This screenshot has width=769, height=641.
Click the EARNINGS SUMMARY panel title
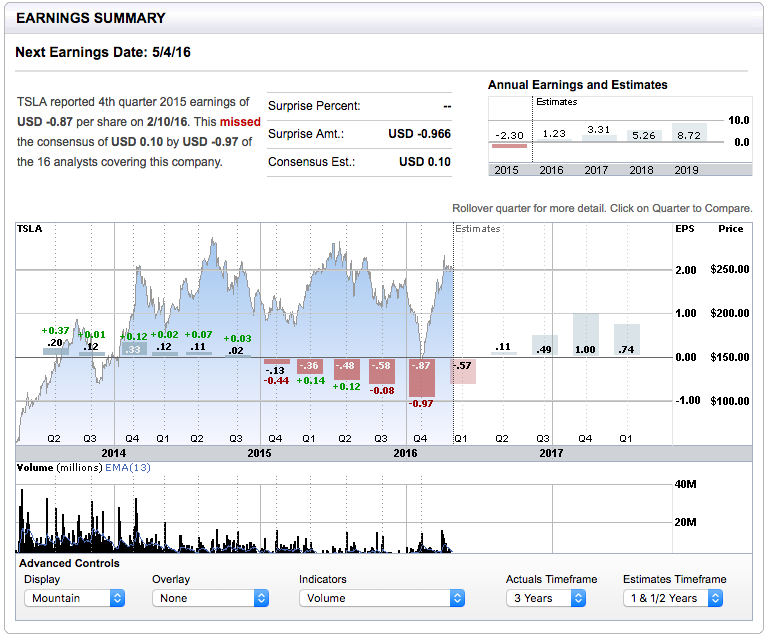[91, 18]
